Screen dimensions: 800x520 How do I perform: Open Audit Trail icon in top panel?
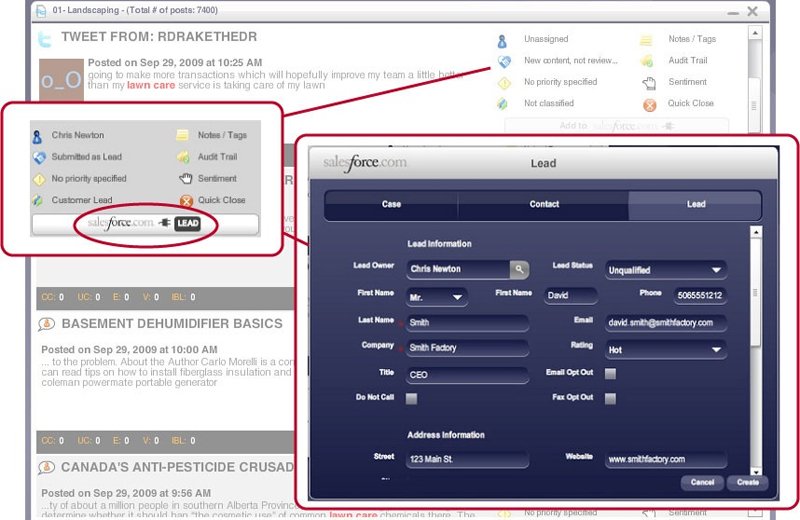tap(646, 61)
